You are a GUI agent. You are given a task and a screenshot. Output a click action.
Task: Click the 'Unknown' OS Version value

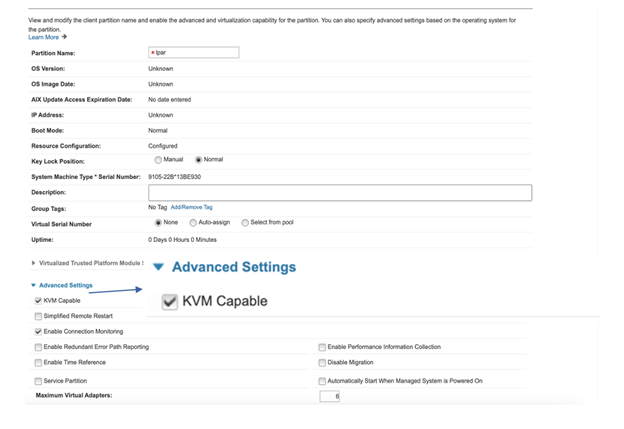pos(160,68)
